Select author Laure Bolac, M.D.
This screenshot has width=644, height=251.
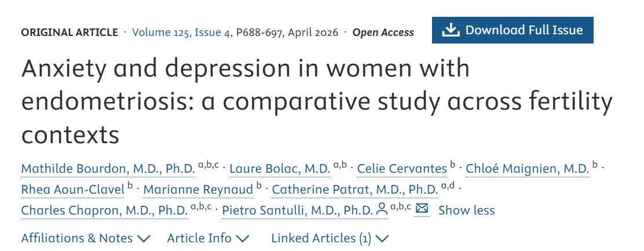(x=280, y=169)
